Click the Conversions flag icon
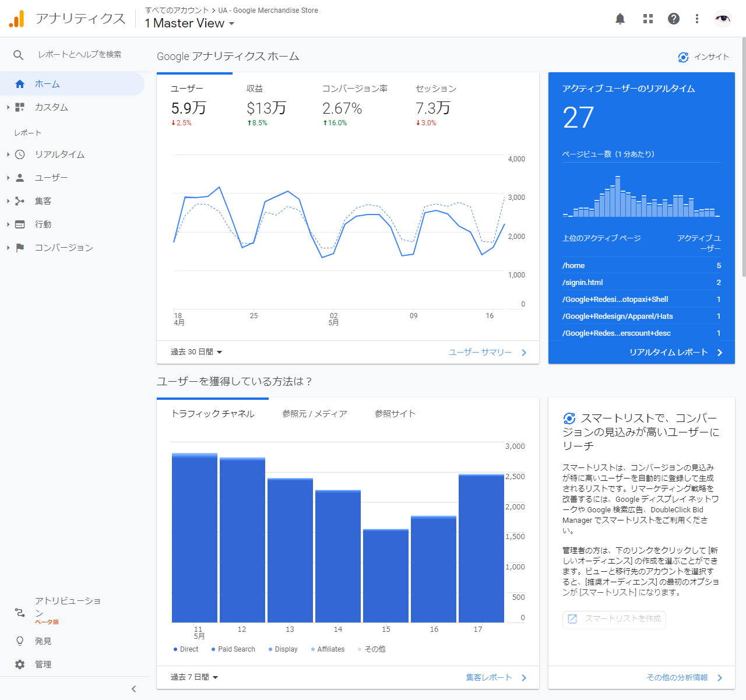Viewport: 746px width, 700px height. click(20, 248)
